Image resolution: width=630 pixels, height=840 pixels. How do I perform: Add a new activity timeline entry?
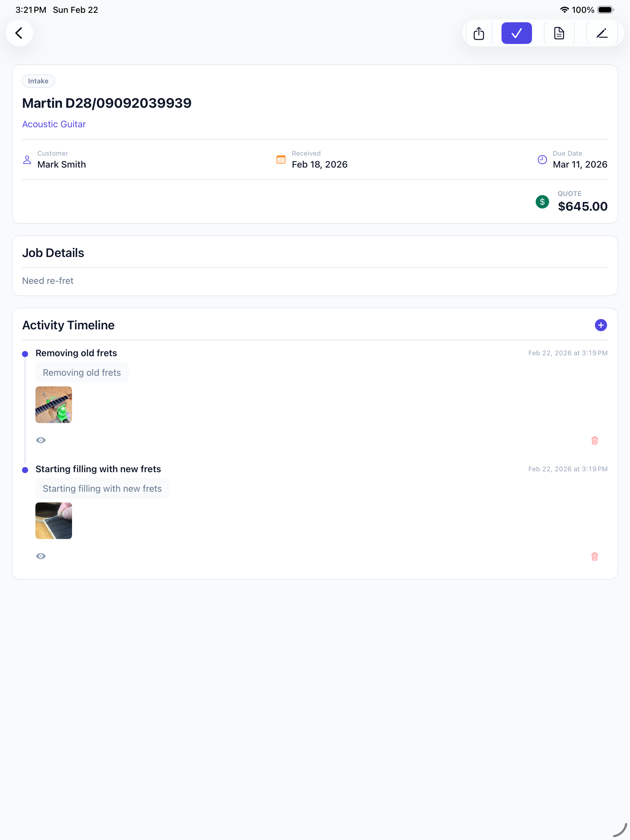[x=600, y=325]
